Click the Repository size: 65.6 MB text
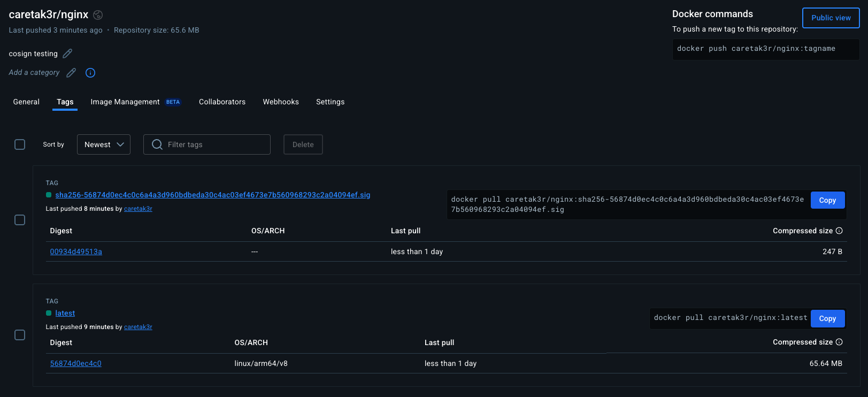The width and height of the screenshot is (868, 397). coord(156,30)
